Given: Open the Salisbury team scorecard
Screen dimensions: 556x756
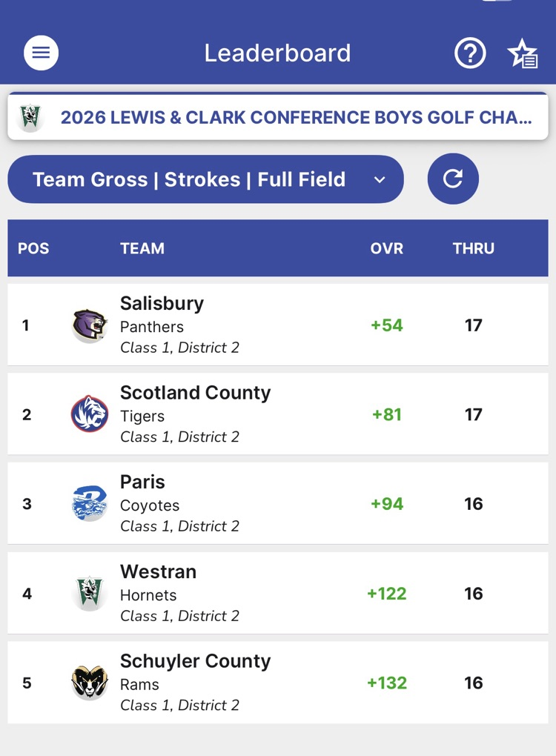Looking at the screenshot, I should click(162, 304).
